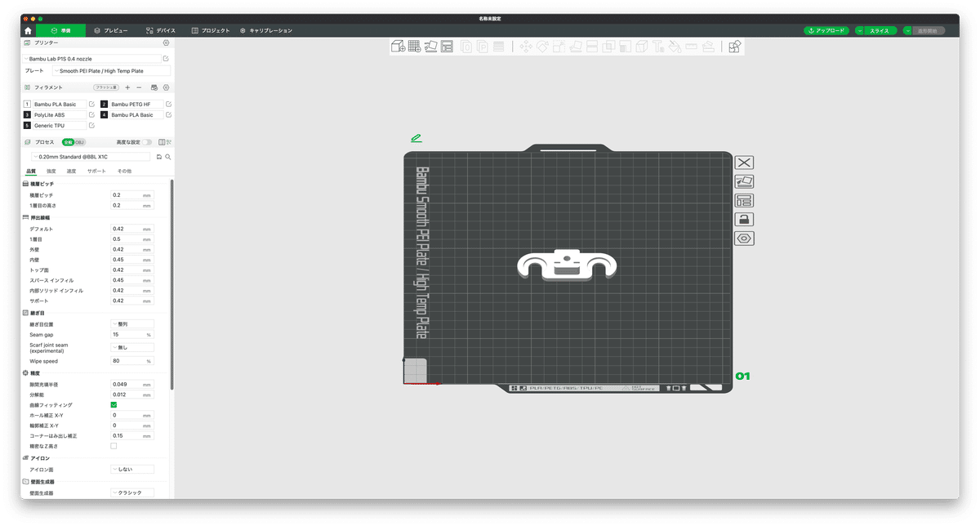Select the サポート settings tab
Image resolution: width=980 pixels, height=526 pixels.
pyautogui.click(x=96, y=172)
